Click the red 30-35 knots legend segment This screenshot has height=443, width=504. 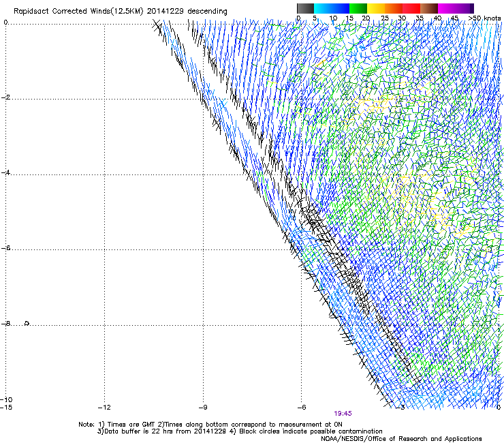point(411,8)
